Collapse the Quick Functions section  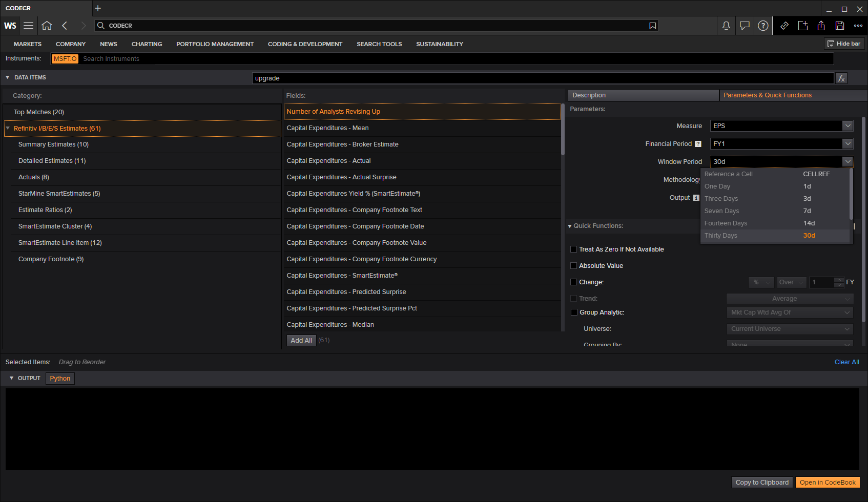pyautogui.click(x=570, y=226)
